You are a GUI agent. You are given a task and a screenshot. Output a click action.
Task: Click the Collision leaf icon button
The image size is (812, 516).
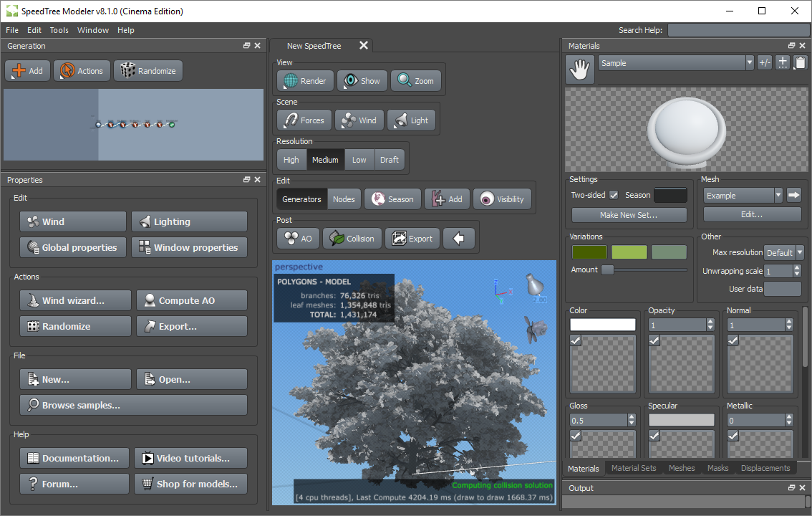point(352,239)
